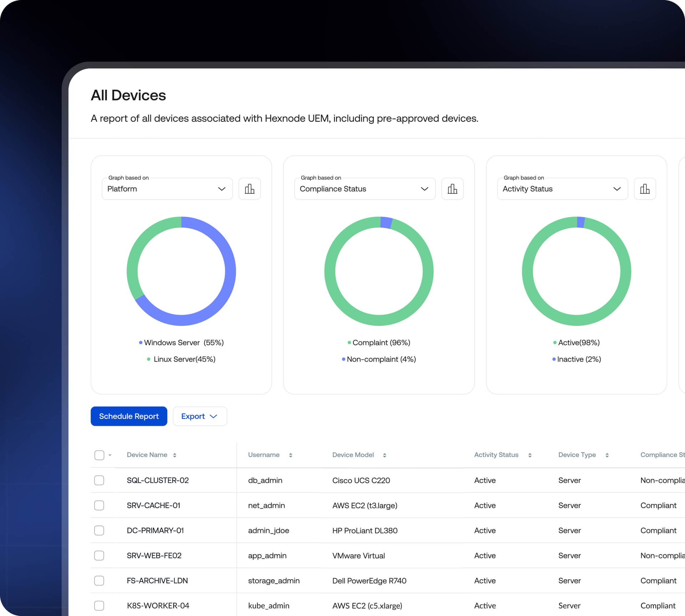Image resolution: width=685 pixels, height=616 pixels.
Task: Click the blue Non-compliant donut slice
Action: click(x=386, y=222)
